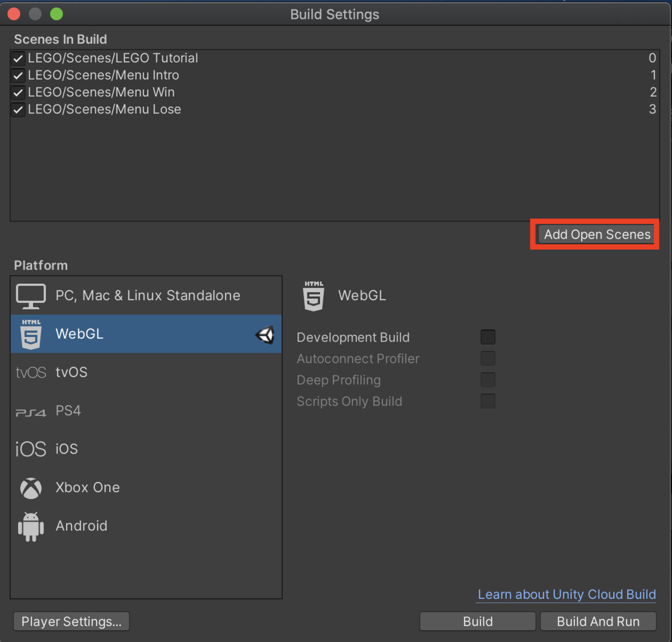
Task: Toggle the Deep Profiling checkbox
Action: (488, 379)
